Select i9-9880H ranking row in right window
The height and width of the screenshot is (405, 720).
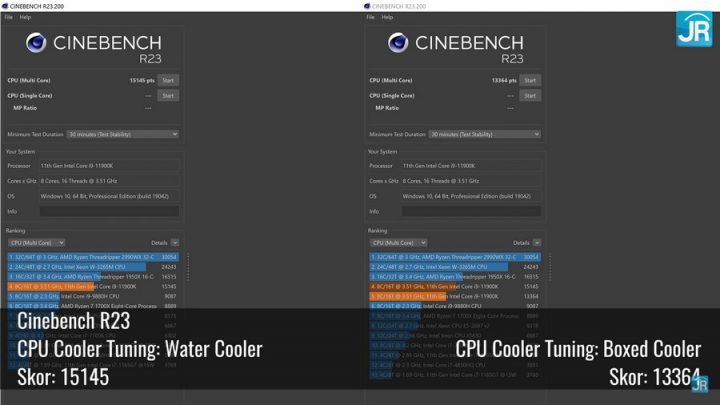[x=455, y=306]
